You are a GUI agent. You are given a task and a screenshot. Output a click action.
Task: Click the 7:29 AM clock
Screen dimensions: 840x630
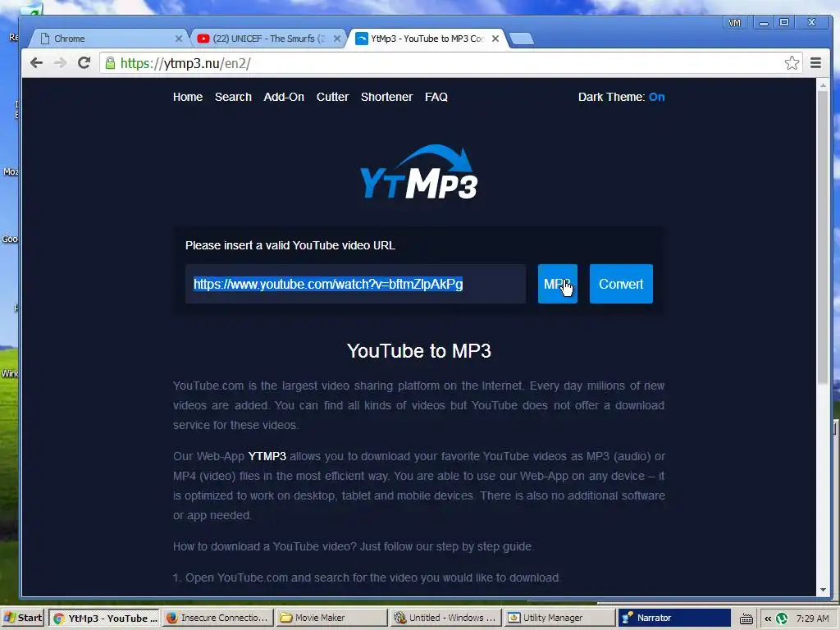[x=812, y=619]
